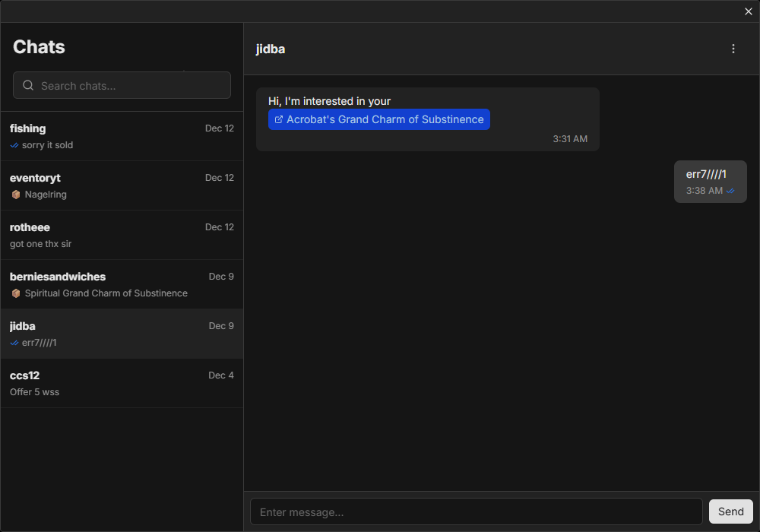Open the fishing conversation
This screenshot has height=532, width=760.
click(x=122, y=137)
